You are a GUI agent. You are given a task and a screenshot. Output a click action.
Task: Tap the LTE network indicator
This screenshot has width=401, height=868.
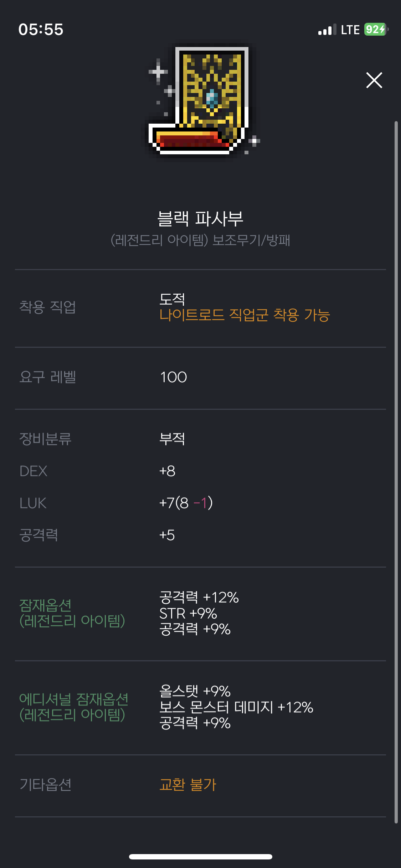pyautogui.click(x=350, y=30)
